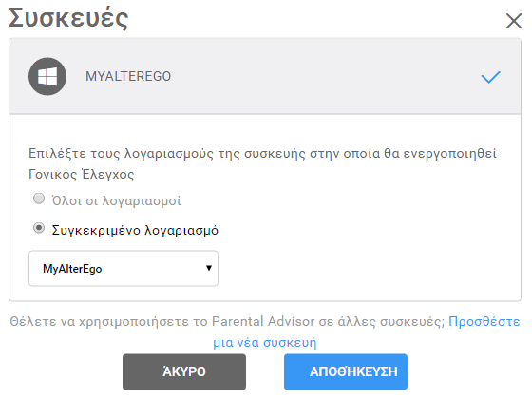Click the Windows logo device icon
Screen dimensions: 532x399
tap(47, 76)
